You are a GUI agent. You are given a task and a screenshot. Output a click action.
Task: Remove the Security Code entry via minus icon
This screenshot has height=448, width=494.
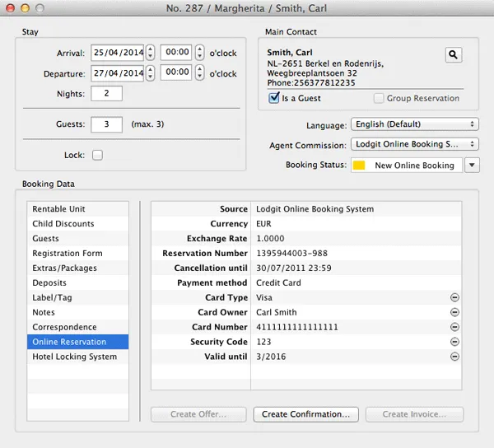click(454, 342)
